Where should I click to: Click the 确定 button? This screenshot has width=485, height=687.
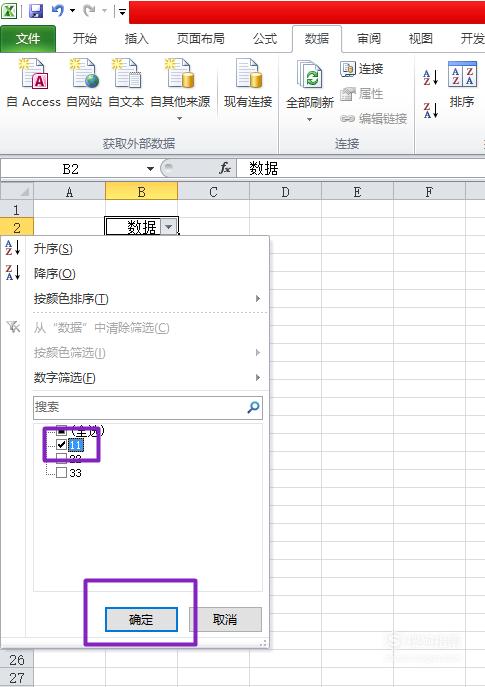141,620
